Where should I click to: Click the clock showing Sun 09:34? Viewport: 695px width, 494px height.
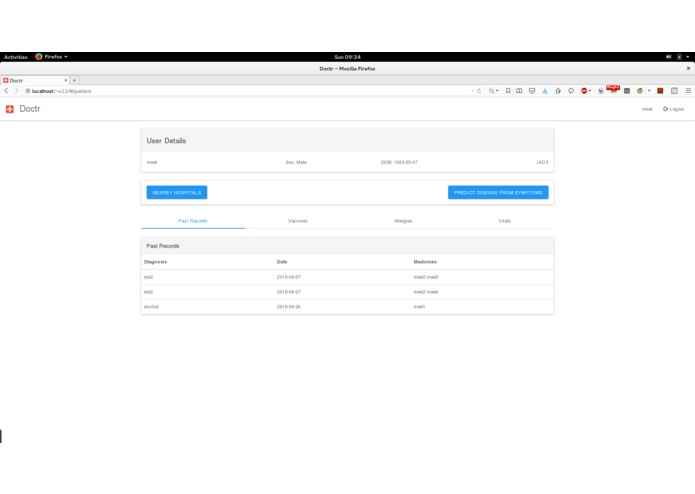pyautogui.click(x=348, y=57)
